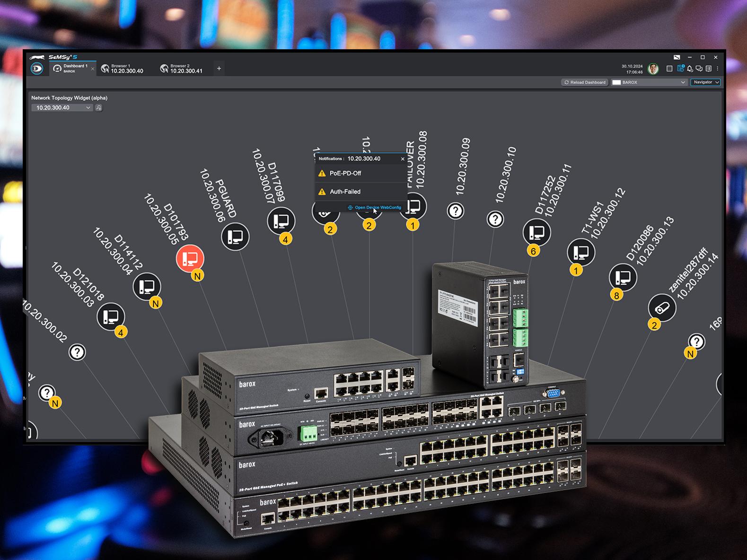Select the red D101793 device node
Viewport: 747px width, 560px height.
[x=190, y=258]
